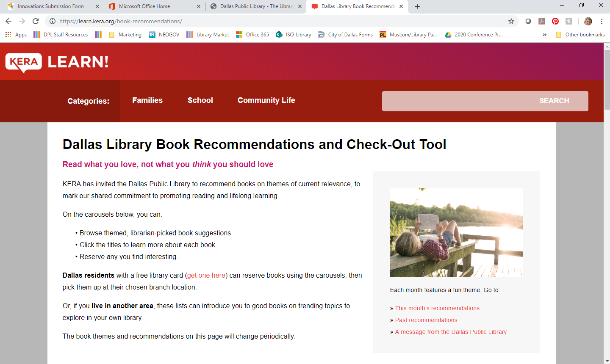
Task: Open This month's recommendations link
Action: [437, 308]
